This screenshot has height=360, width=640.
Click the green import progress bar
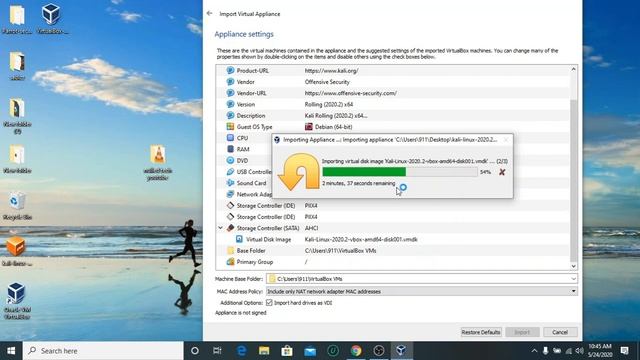[364, 172]
